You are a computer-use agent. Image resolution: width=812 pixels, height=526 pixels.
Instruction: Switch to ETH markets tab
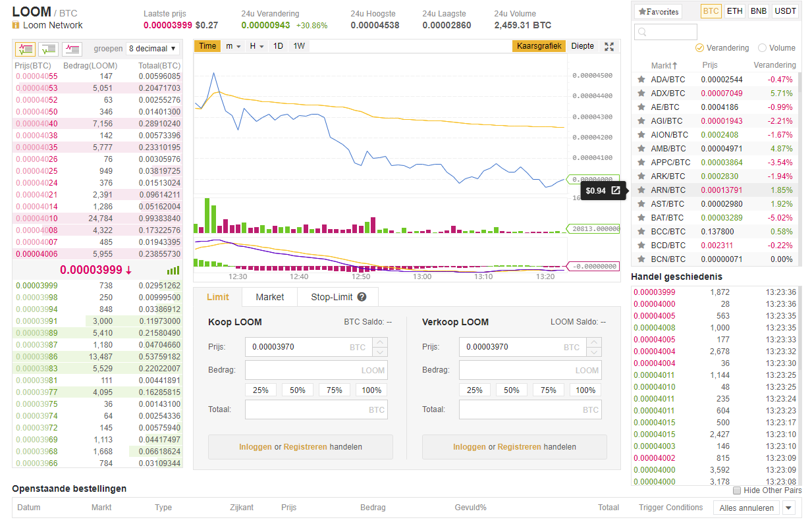(x=734, y=11)
